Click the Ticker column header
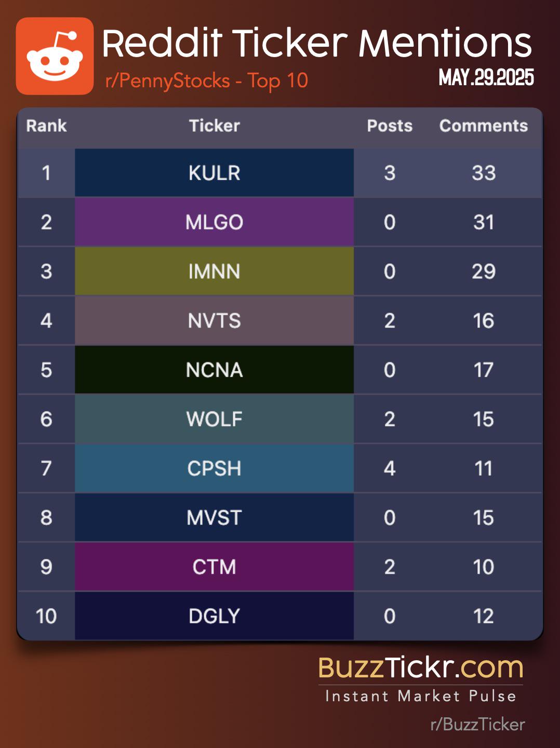Viewport: 560px width, 748px height. pyautogui.click(x=214, y=126)
